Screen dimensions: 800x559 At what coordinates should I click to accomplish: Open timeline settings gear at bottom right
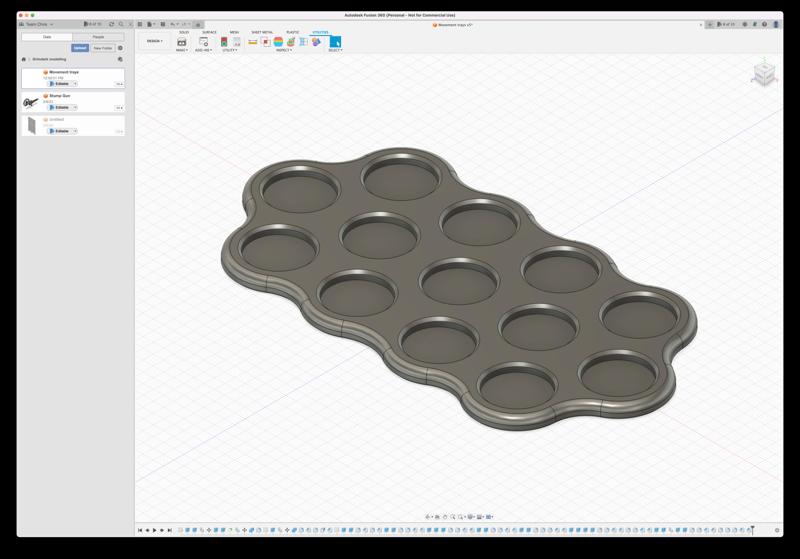pyautogui.click(x=777, y=530)
